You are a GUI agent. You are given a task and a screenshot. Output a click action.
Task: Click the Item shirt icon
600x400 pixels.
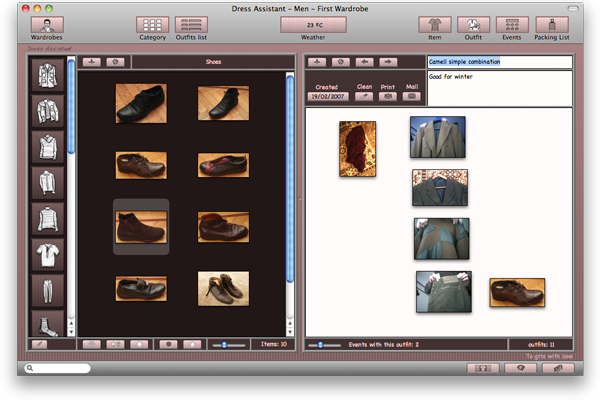click(434, 25)
